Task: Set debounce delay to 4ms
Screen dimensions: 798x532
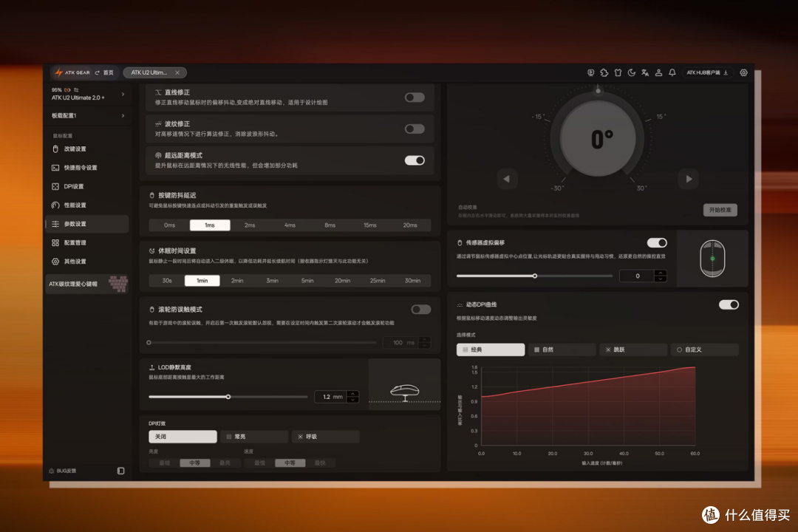Action: click(x=290, y=225)
